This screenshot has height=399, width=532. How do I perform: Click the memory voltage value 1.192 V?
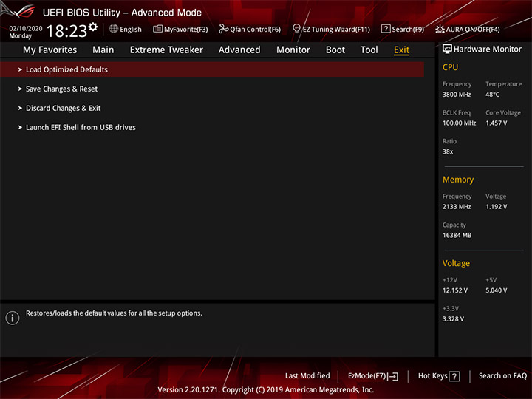[x=496, y=207]
